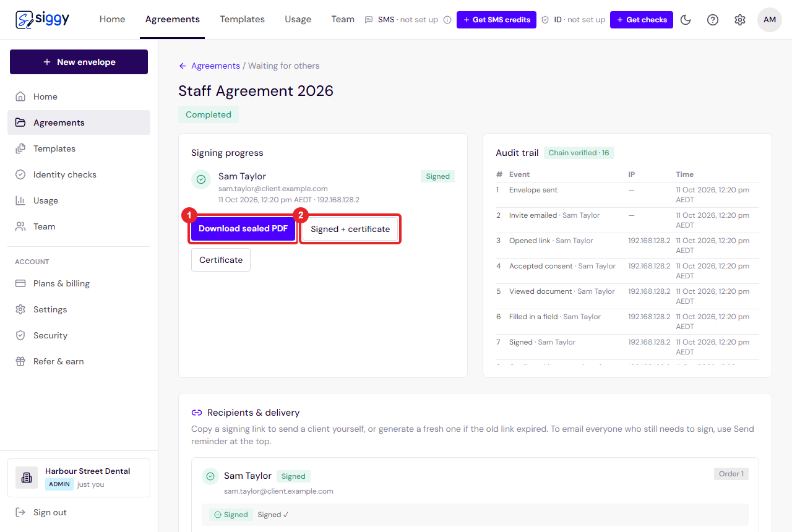Image resolution: width=792 pixels, height=532 pixels.
Task: Open the AM user avatar
Action: (770, 20)
